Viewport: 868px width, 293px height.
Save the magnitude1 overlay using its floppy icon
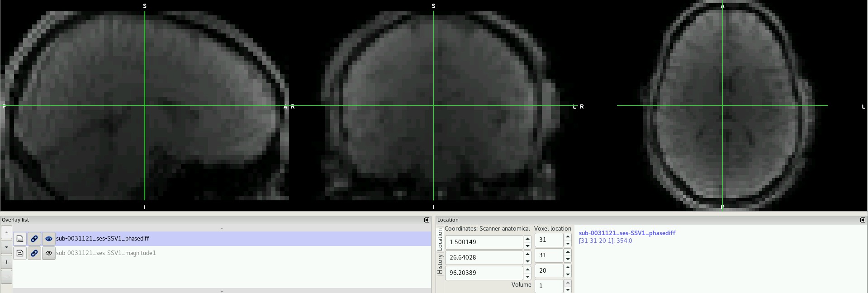[x=20, y=253]
